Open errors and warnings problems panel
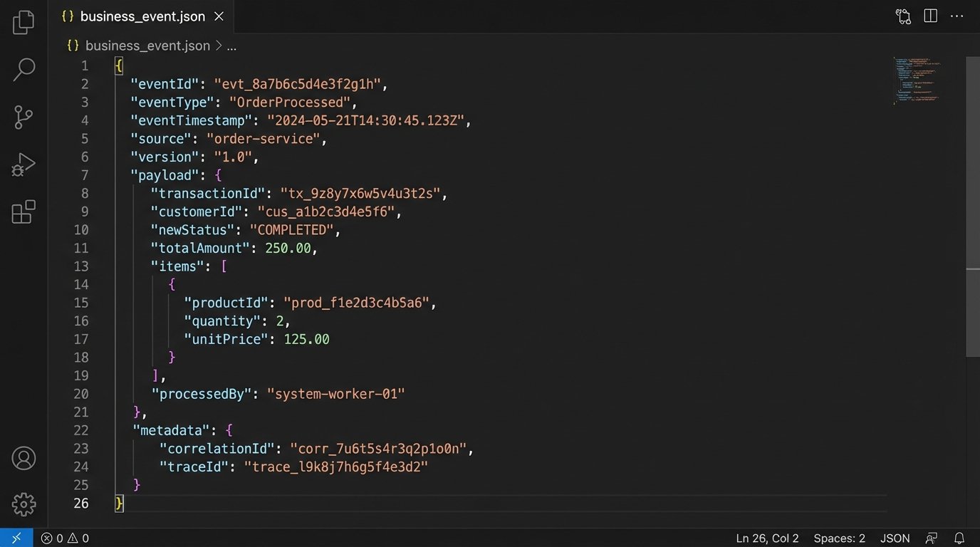Screen dimensions: 980x547 (x=65, y=538)
